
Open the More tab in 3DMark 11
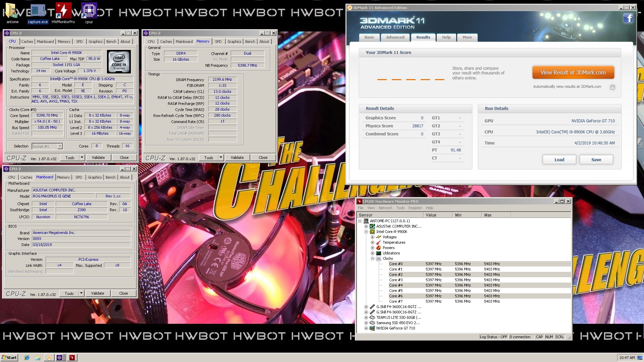pyautogui.click(x=467, y=37)
